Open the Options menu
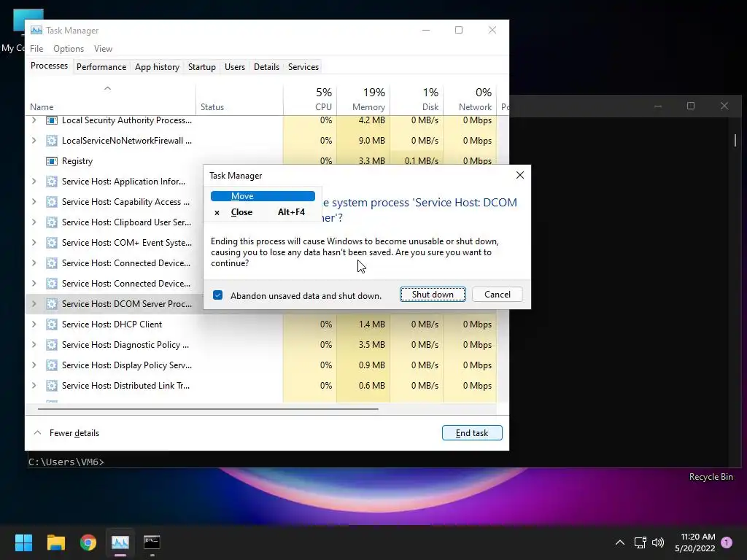The image size is (747, 560). (69, 49)
